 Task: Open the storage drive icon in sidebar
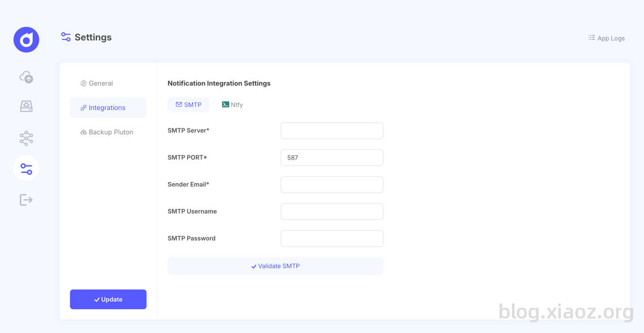[x=26, y=106]
